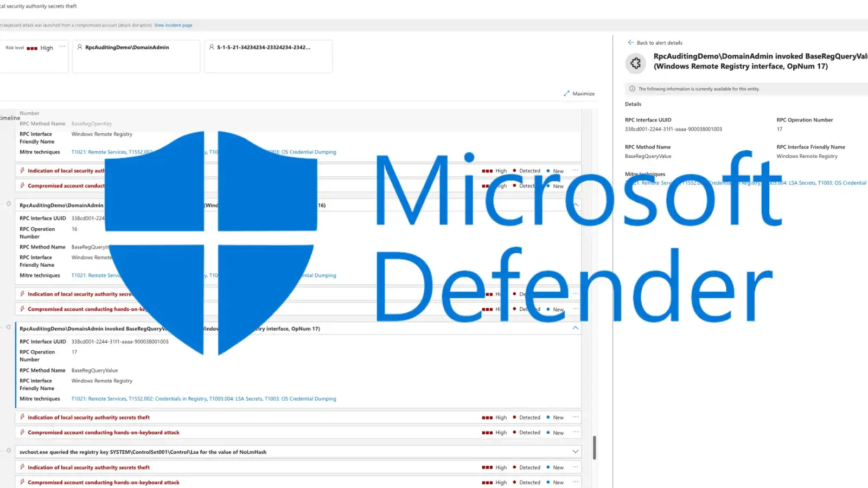Open T1003: OS Credential Dumping in OpNum 17 event

click(x=301, y=399)
